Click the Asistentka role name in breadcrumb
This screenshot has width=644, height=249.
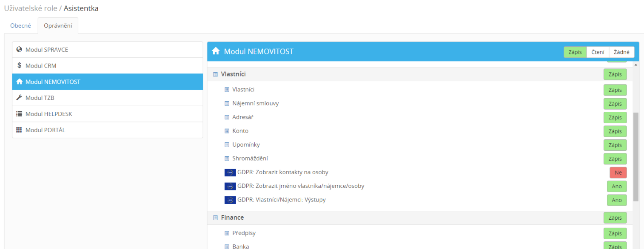(x=81, y=8)
